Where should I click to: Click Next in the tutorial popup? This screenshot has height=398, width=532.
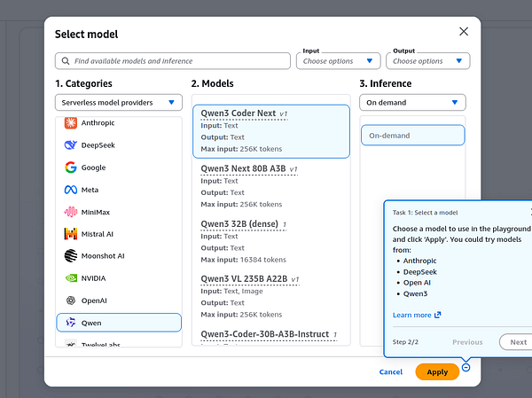point(518,342)
